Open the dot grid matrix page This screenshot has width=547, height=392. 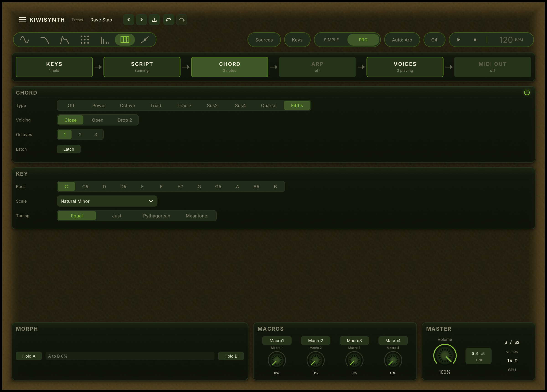tap(85, 40)
